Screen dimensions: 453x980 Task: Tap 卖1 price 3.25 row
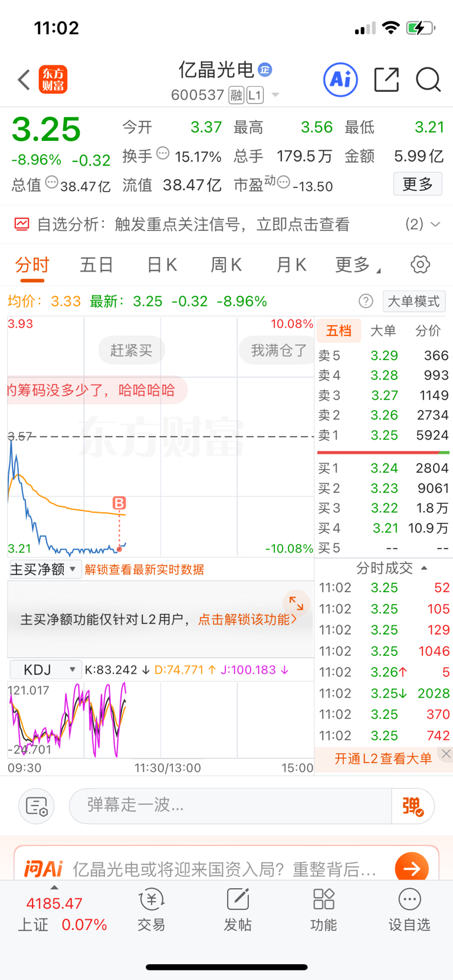click(384, 435)
